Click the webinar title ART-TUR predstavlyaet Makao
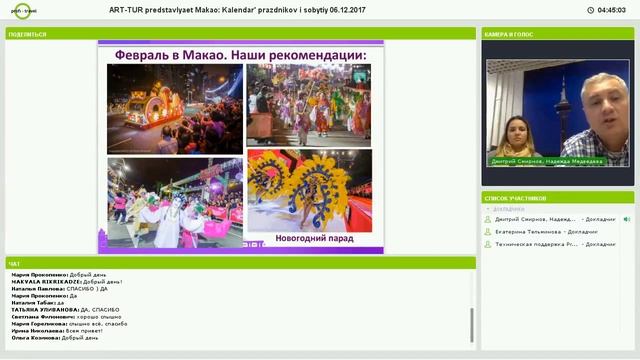Viewport: 640px width, 360px height. point(237,10)
